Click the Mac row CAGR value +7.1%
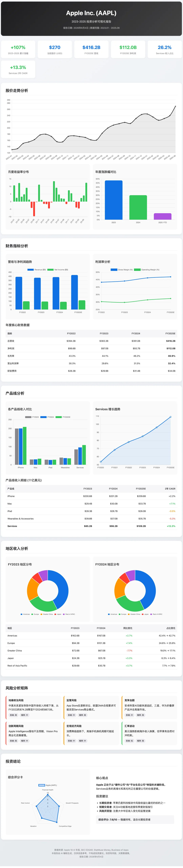The width and height of the screenshot is (183, 868). (x=172, y=504)
